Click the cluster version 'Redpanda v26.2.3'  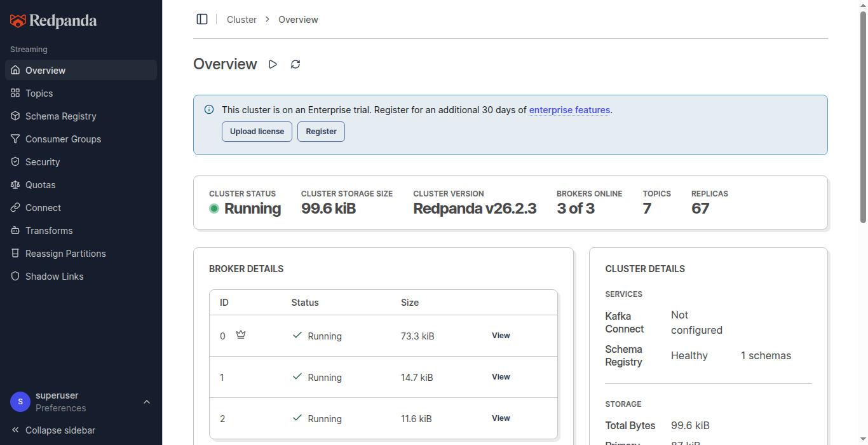click(475, 209)
